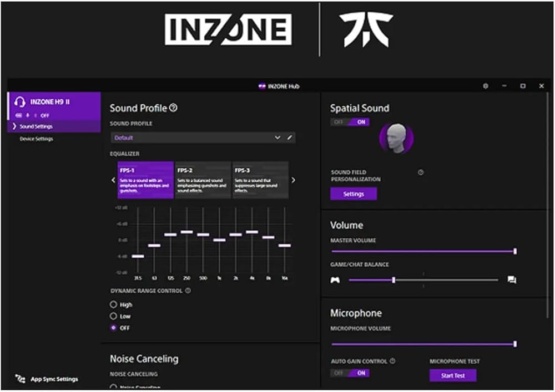Click the 500 Hz equalizer band handle

click(203, 235)
